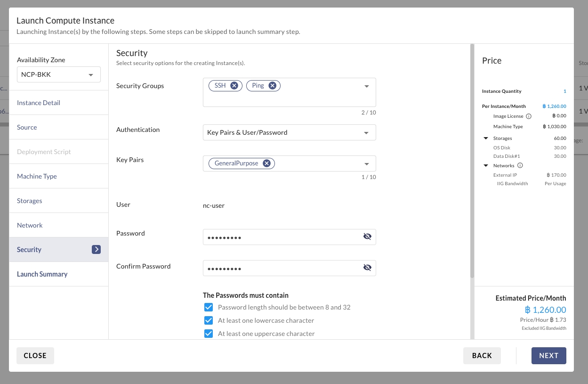Show the Confirm Password field text
This screenshot has width=588, height=384.
[367, 268]
